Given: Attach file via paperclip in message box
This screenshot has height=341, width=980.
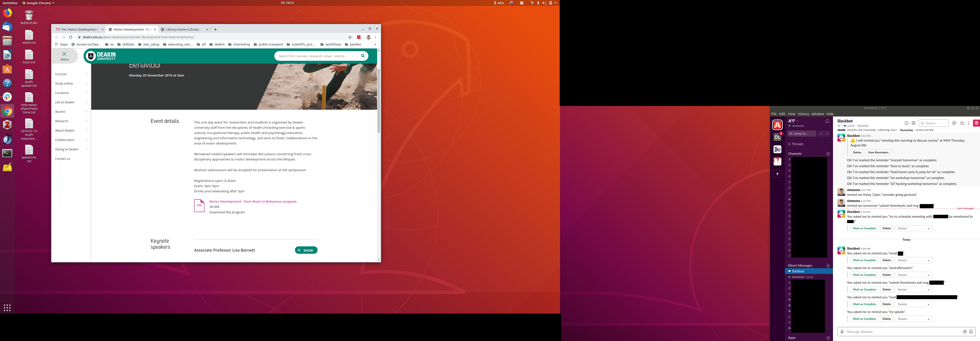Looking at the screenshot, I should (x=842, y=332).
